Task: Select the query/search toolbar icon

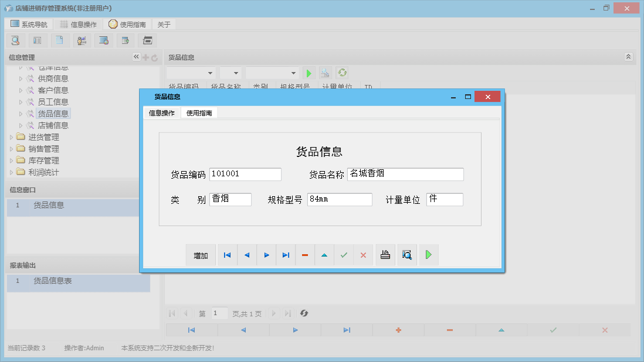Action: (15, 40)
